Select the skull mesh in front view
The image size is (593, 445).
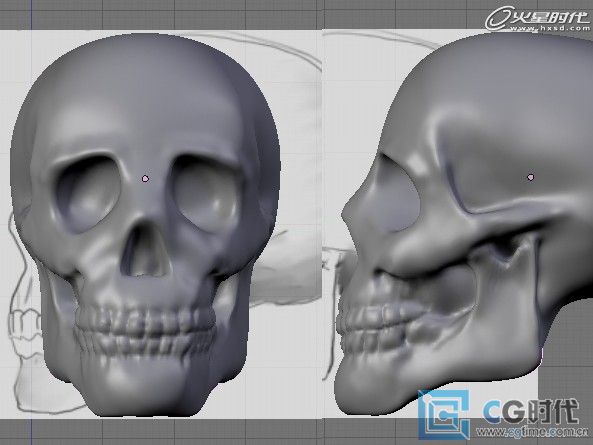tap(146, 225)
